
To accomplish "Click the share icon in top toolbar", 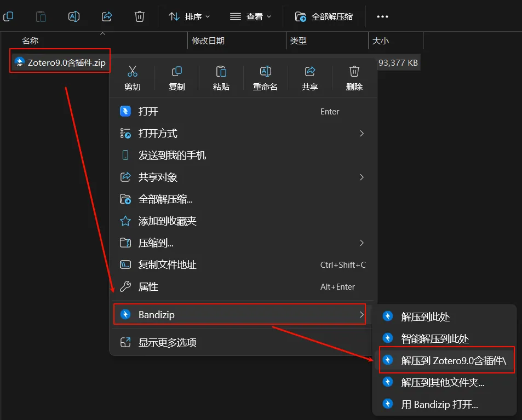I will [107, 16].
